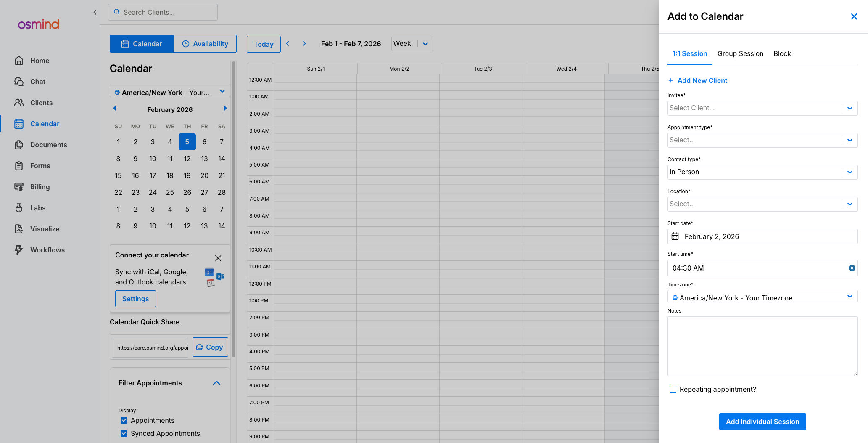Click the Add New Client link
Screen dimensions: 868x443
coord(702,80)
